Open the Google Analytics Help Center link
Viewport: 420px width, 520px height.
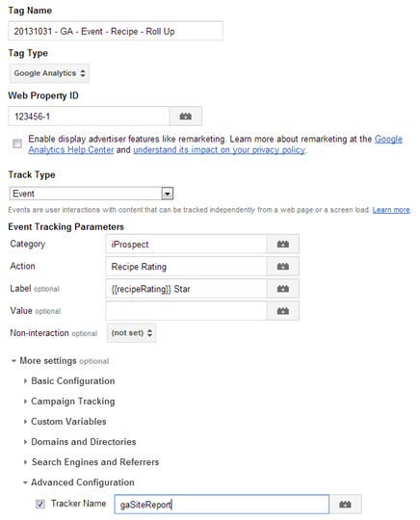70,150
